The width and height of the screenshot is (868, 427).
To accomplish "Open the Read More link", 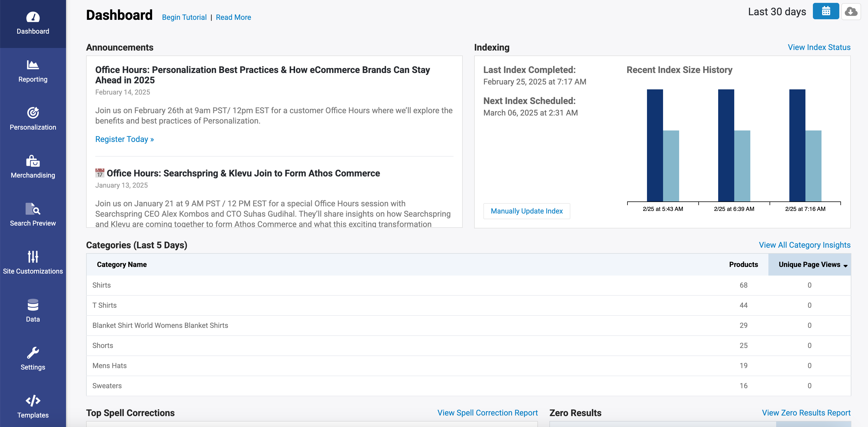I will tap(233, 17).
